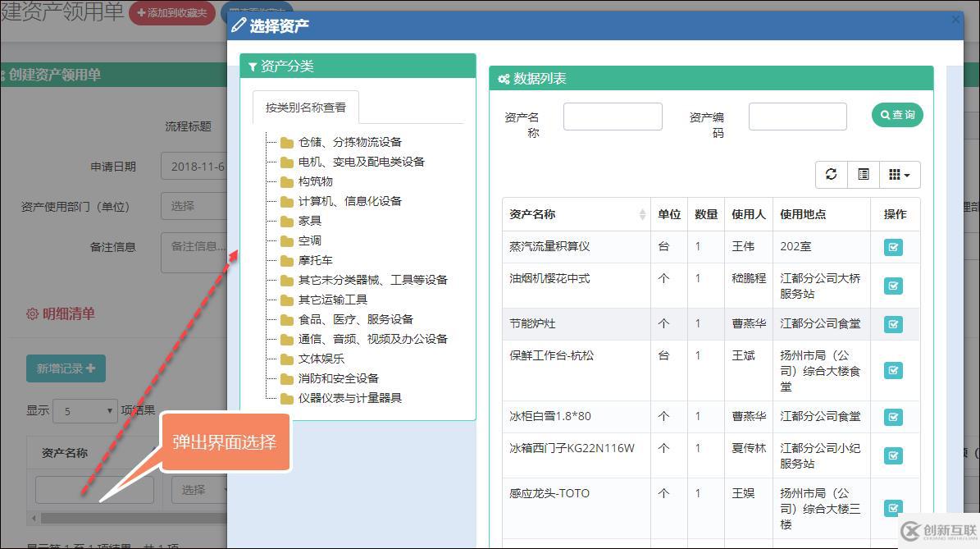Click the 添加到收藏夹 button
Screen dimensions: 980x549
point(171,13)
